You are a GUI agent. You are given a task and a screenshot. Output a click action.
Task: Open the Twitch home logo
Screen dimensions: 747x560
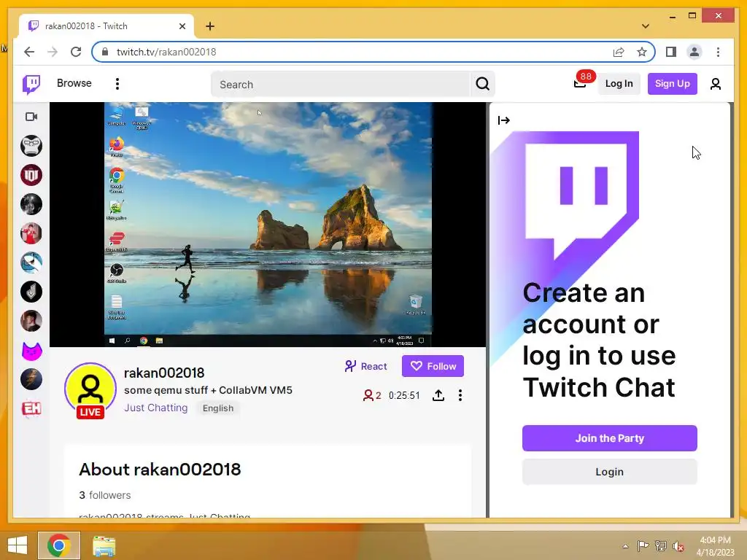point(31,85)
